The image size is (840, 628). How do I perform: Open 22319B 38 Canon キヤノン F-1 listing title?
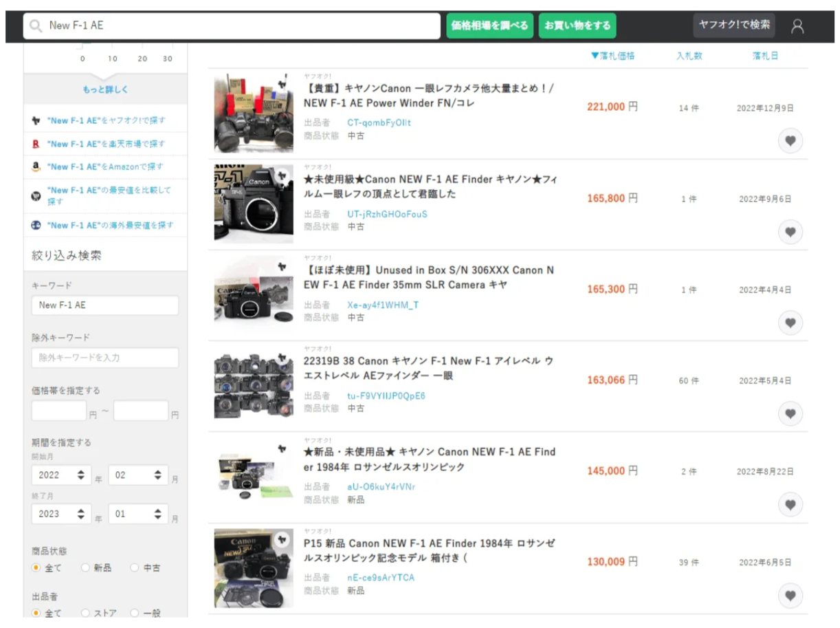(428, 368)
